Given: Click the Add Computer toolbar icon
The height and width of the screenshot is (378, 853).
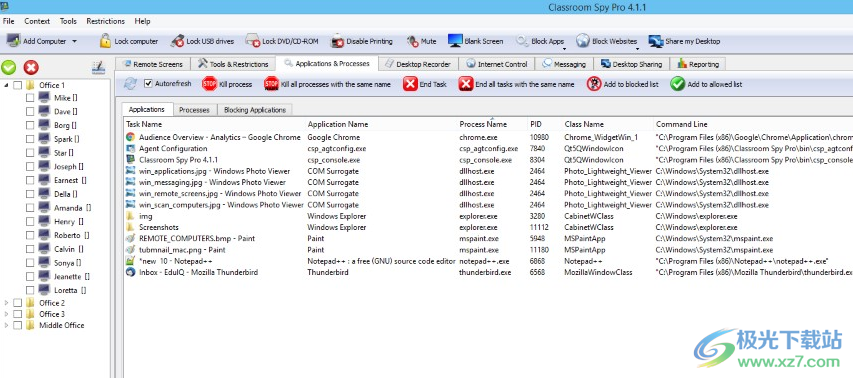Looking at the screenshot, I should coord(13,41).
